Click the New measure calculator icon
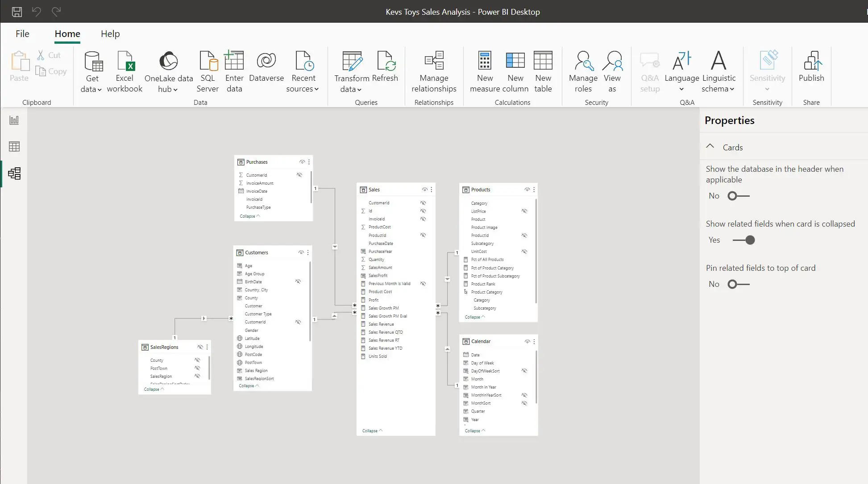This screenshot has width=868, height=484. tap(485, 61)
